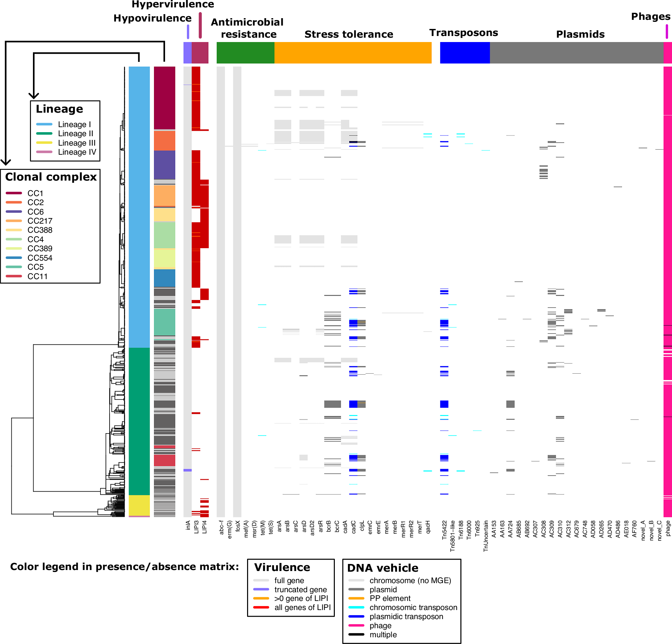Click the blue Transposons header bar
The width and height of the screenshot is (672, 644).
[465, 52]
